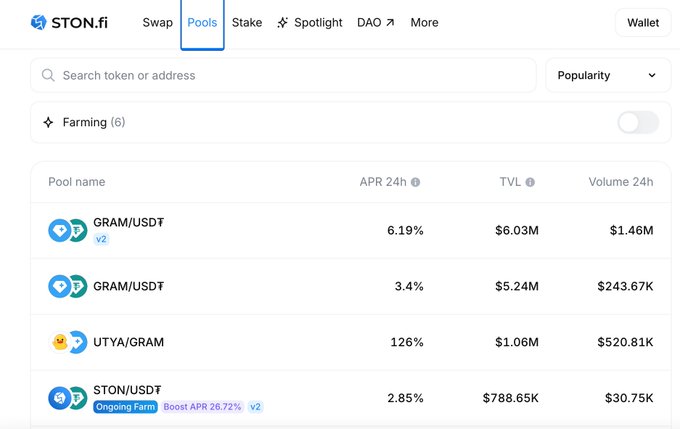680x429 pixels.
Task: Open the UTYA/GRAM pool name
Action: coord(128,342)
